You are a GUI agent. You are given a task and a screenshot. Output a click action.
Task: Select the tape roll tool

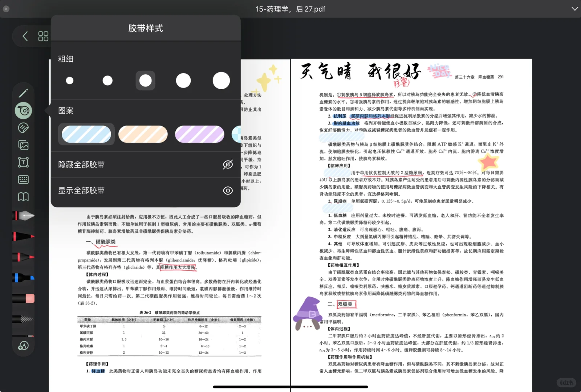[24, 110]
